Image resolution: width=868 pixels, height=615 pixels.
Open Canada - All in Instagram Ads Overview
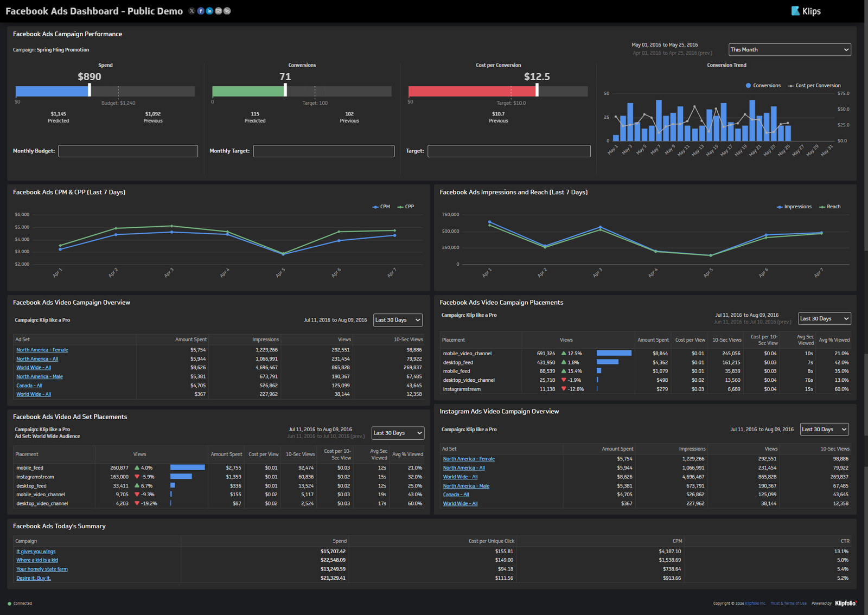tap(456, 495)
